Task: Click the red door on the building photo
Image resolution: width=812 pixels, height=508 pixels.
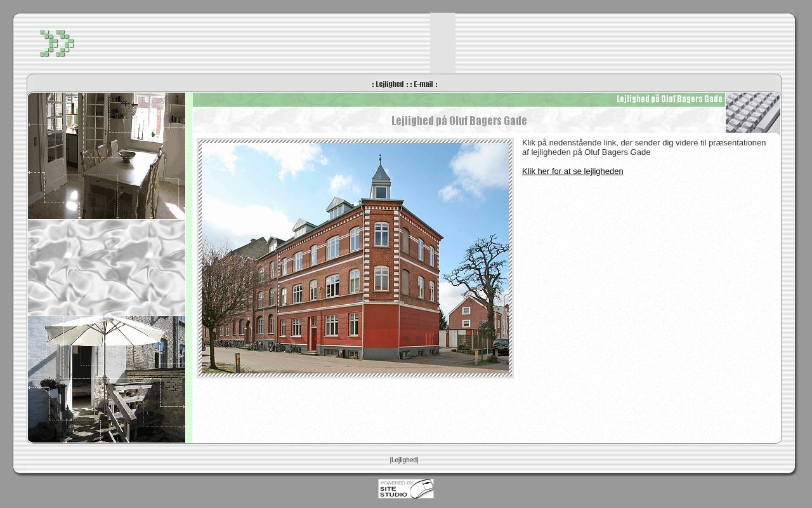Action: (x=313, y=334)
